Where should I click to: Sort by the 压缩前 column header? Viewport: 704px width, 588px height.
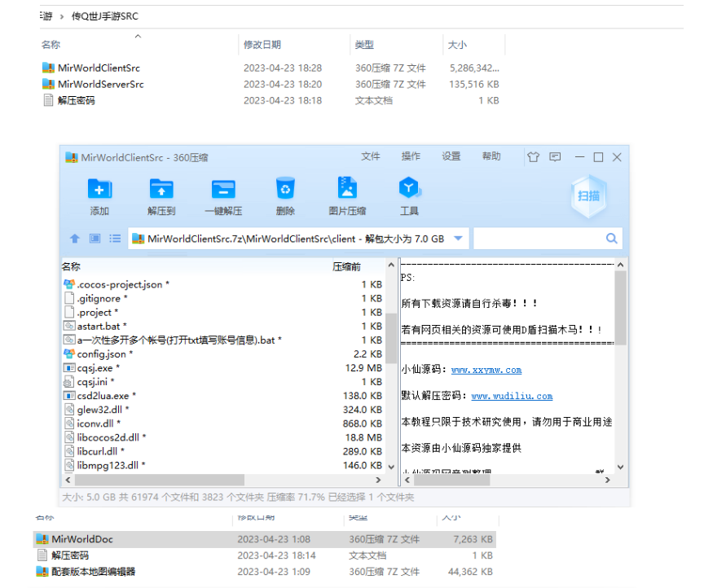346,266
